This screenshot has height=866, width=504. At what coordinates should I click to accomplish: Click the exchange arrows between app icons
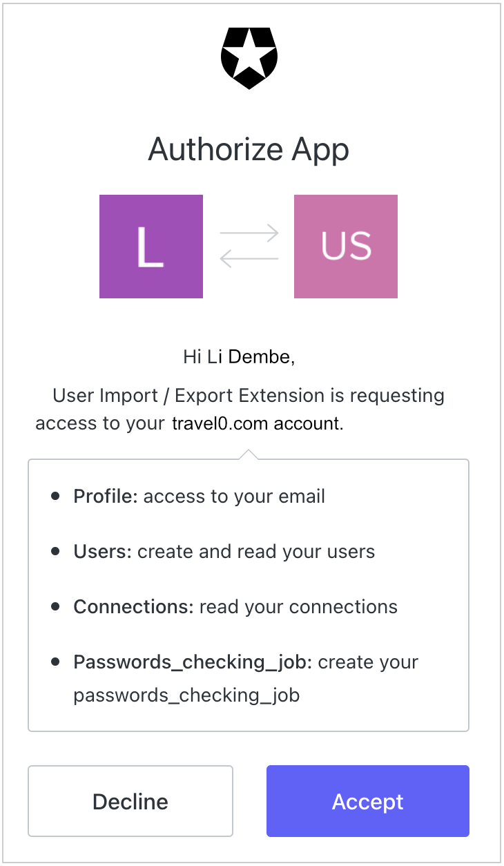tap(249, 246)
